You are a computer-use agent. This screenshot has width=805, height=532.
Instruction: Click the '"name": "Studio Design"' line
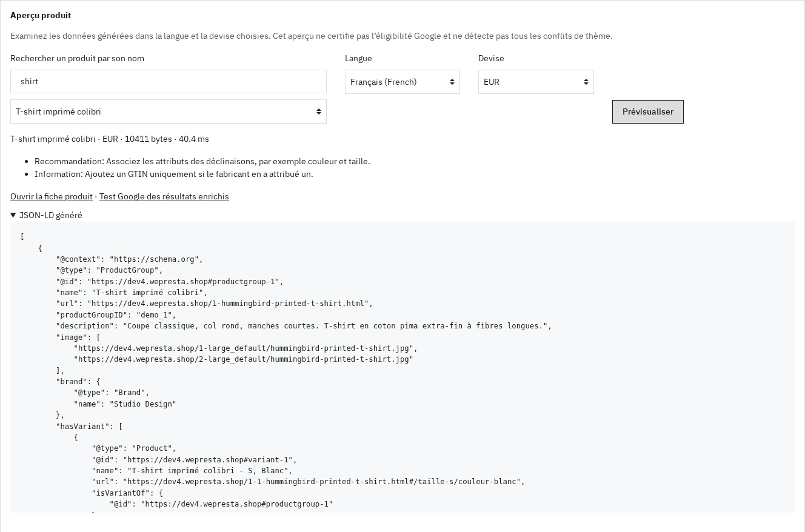click(x=125, y=404)
